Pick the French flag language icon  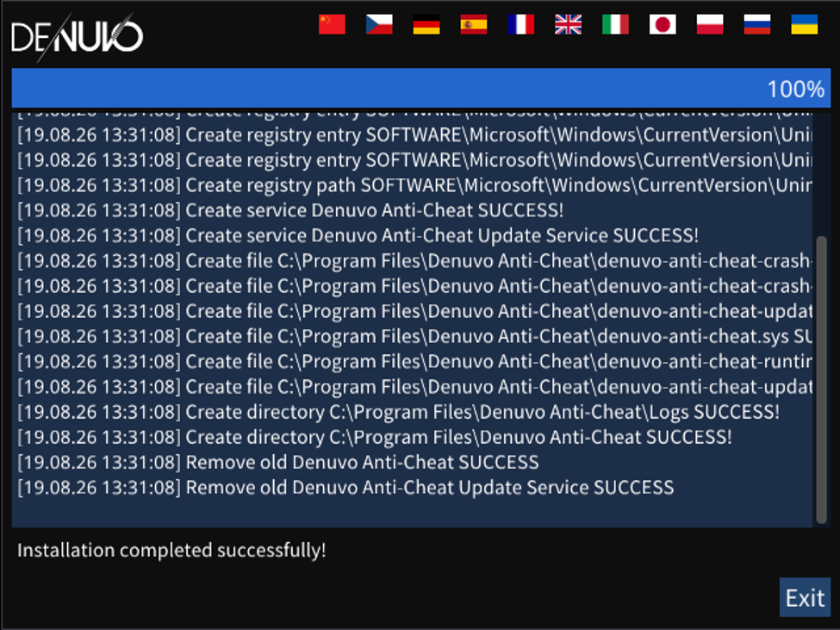[520, 24]
